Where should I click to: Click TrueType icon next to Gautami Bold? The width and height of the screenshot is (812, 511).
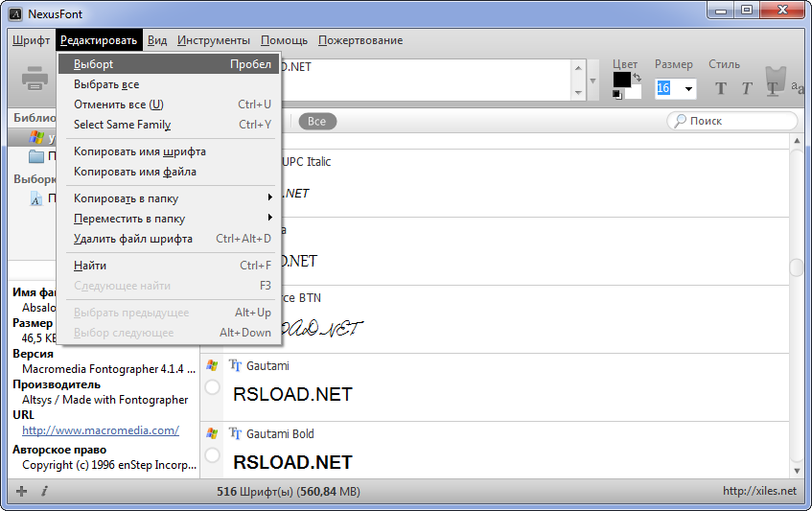[235, 433]
